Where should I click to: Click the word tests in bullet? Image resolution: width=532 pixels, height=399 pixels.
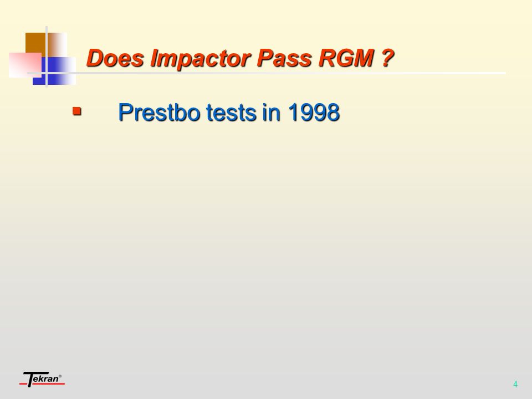(x=231, y=112)
